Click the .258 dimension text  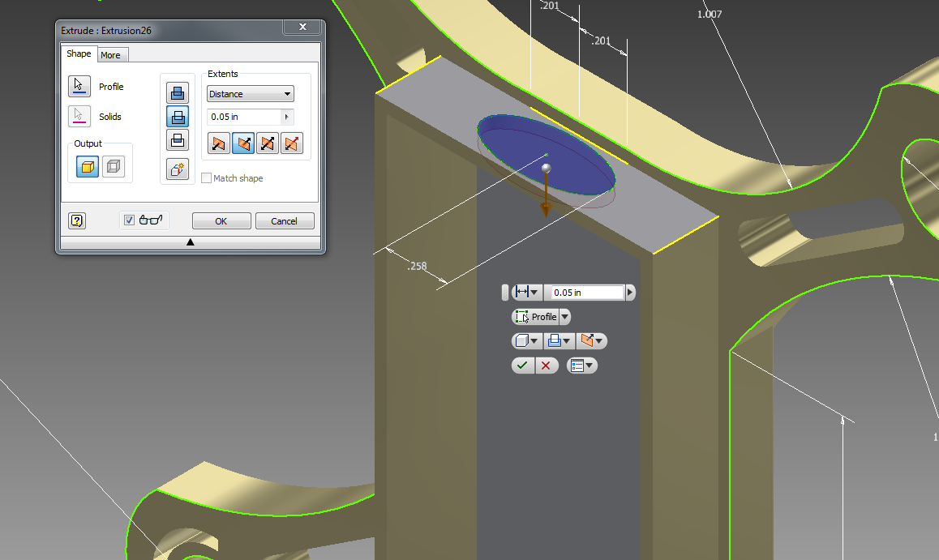point(418,267)
